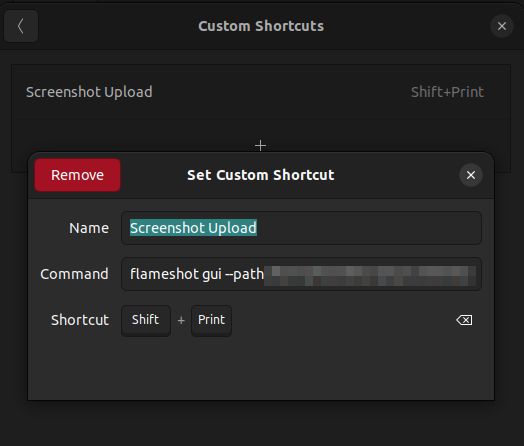
Task: Open the Screenshot Upload list row
Action: click(261, 92)
